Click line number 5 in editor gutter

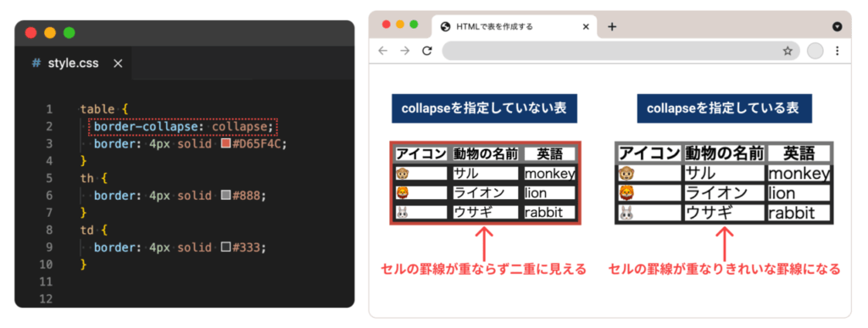coord(50,178)
